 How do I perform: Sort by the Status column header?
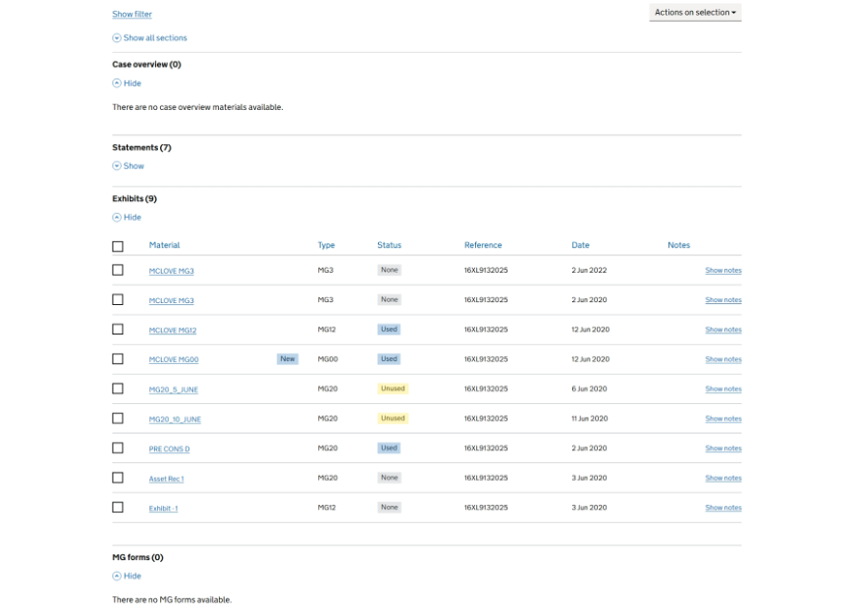click(390, 245)
